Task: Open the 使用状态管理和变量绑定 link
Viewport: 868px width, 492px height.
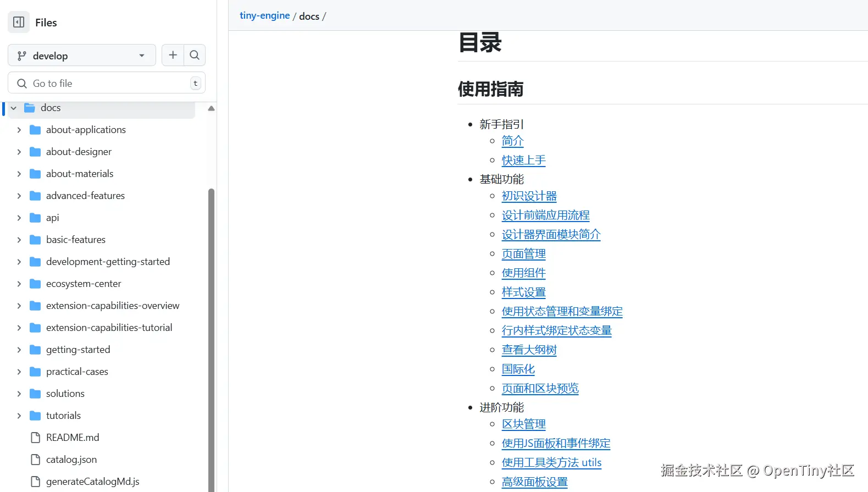Action: tap(562, 311)
